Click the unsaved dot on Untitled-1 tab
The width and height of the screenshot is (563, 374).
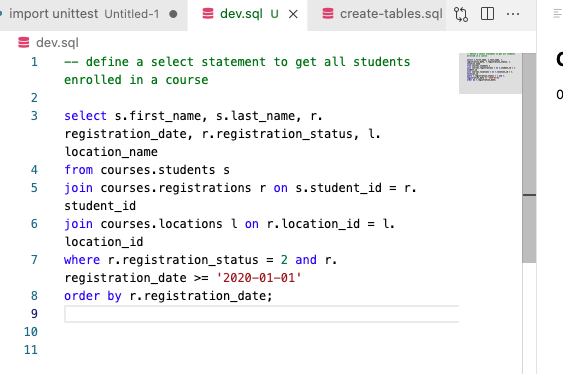pos(173,14)
